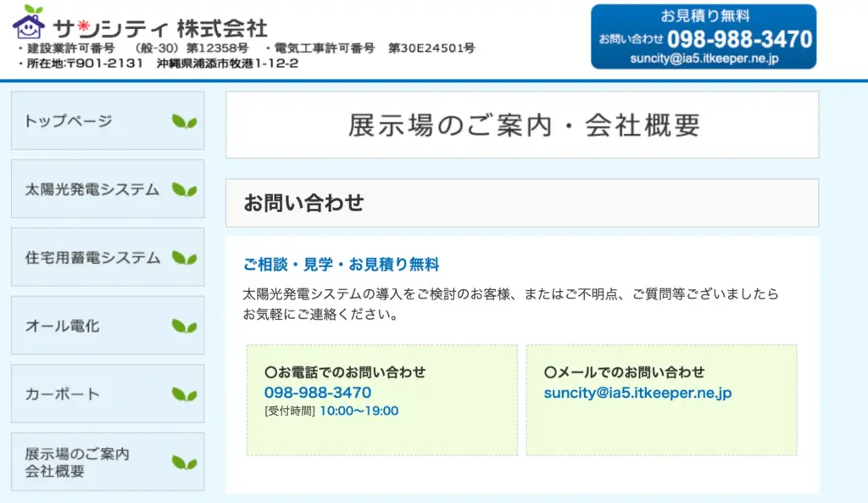
Task: Click the お問い合わせ section heading
Action: 303,203
